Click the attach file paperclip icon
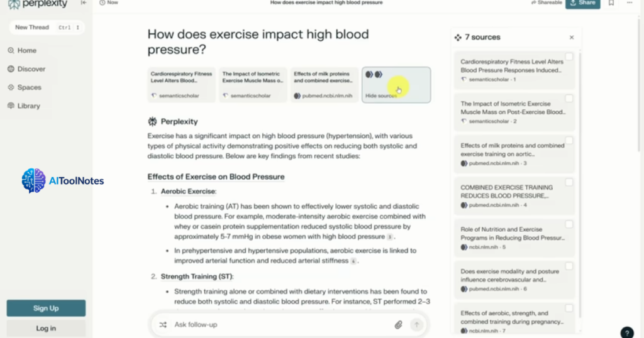 point(398,325)
